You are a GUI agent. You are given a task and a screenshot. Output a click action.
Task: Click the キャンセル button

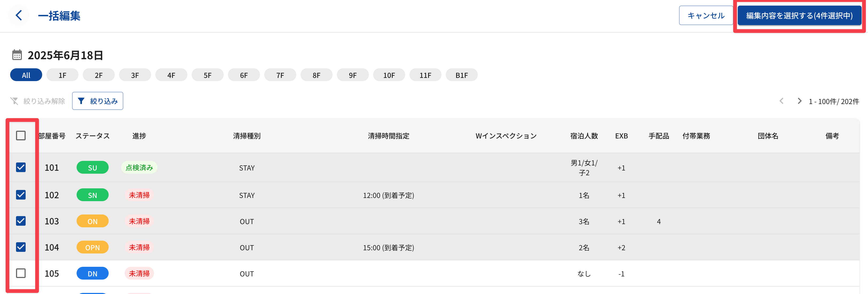point(706,15)
